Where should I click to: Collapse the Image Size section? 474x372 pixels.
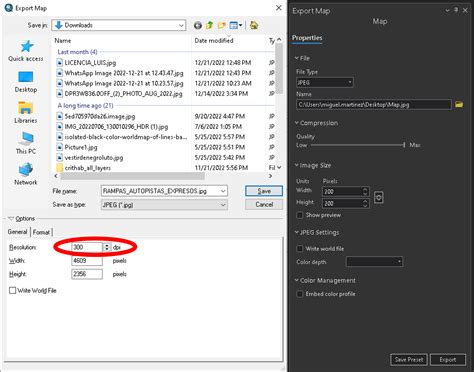click(x=296, y=165)
